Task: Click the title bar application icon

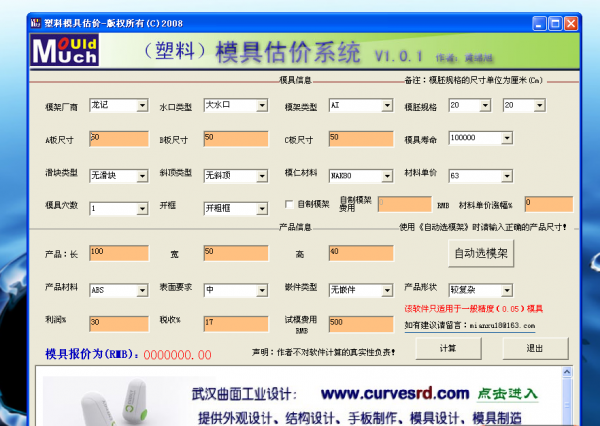Action: (36, 23)
